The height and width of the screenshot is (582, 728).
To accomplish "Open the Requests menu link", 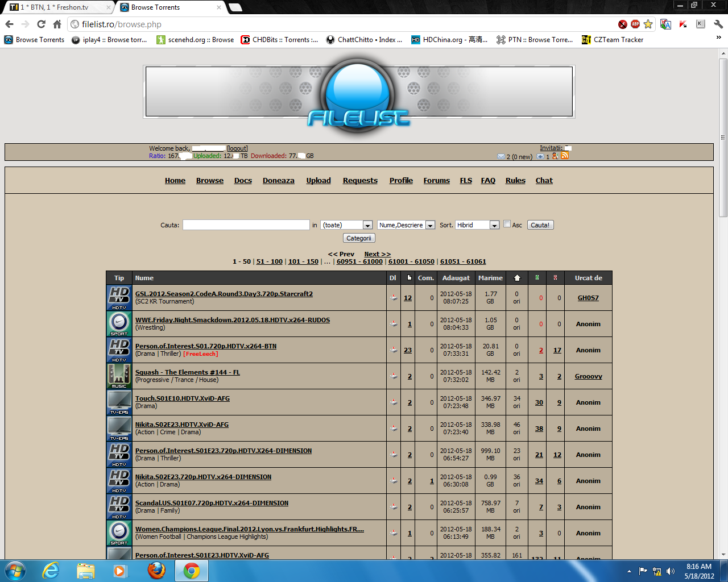I will [x=360, y=180].
